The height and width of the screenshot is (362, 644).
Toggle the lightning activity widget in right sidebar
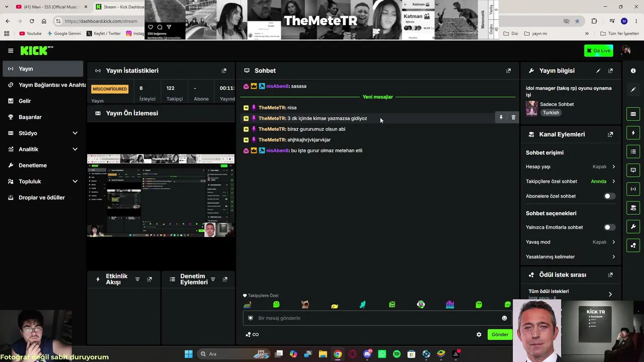[633, 133]
